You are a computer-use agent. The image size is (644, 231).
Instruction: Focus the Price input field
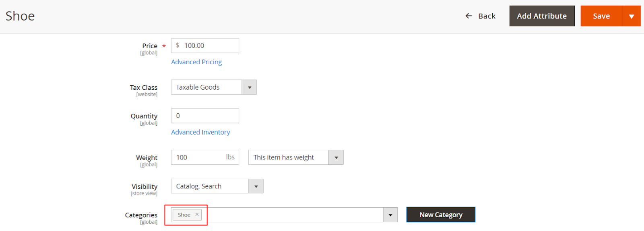coord(209,46)
